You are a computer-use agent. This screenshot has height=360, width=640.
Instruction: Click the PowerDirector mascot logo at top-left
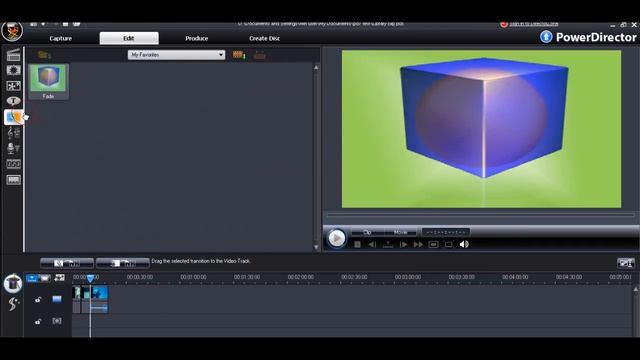pos(12,31)
